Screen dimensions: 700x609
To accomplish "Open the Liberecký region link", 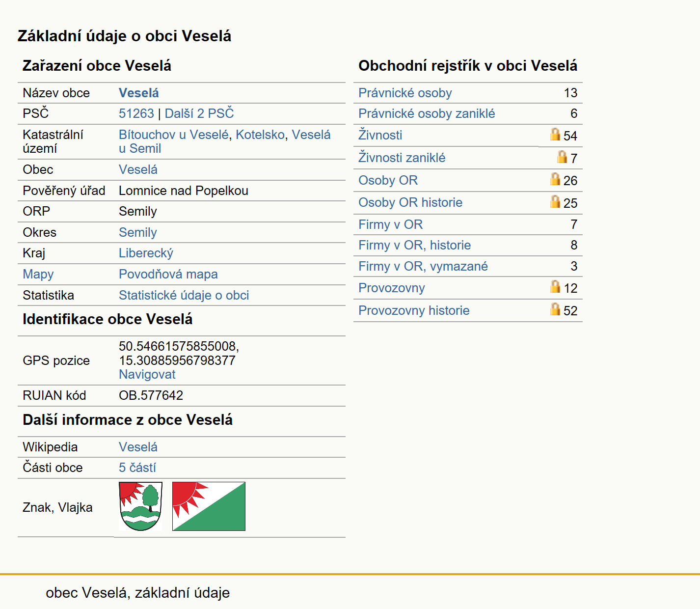I will click(146, 253).
